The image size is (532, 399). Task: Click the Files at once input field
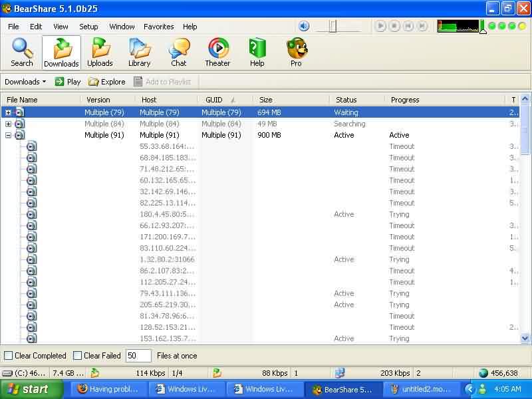tap(138, 356)
